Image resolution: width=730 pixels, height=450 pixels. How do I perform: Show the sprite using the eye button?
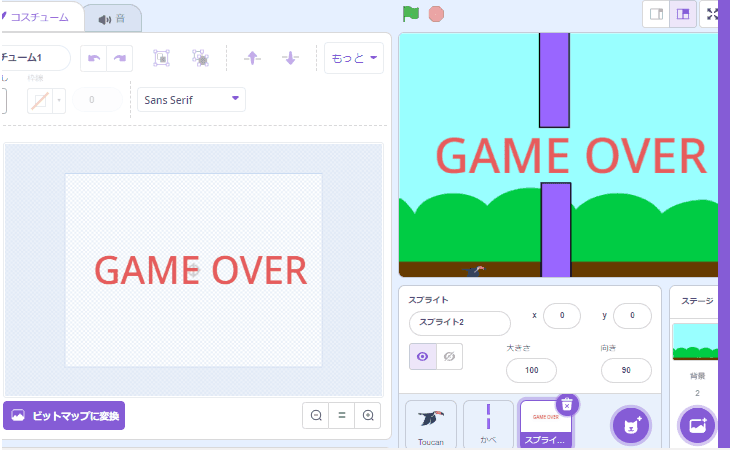tap(422, 357)
